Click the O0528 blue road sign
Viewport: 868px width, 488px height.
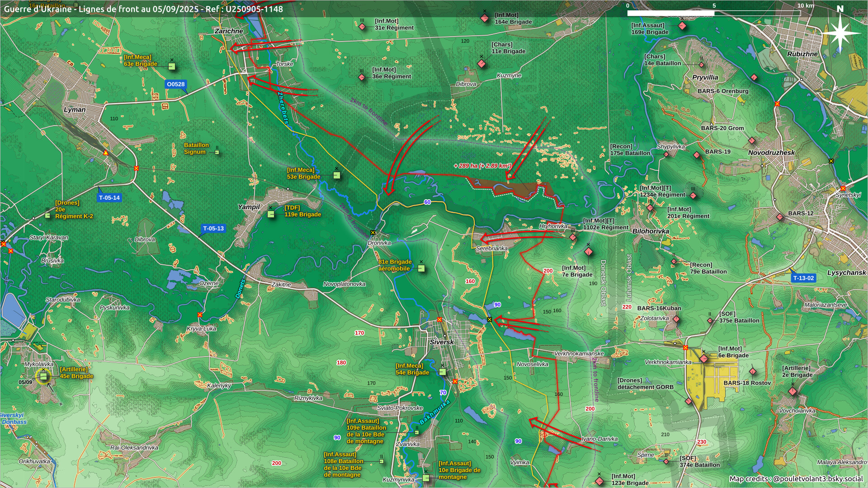pos(175,84)
